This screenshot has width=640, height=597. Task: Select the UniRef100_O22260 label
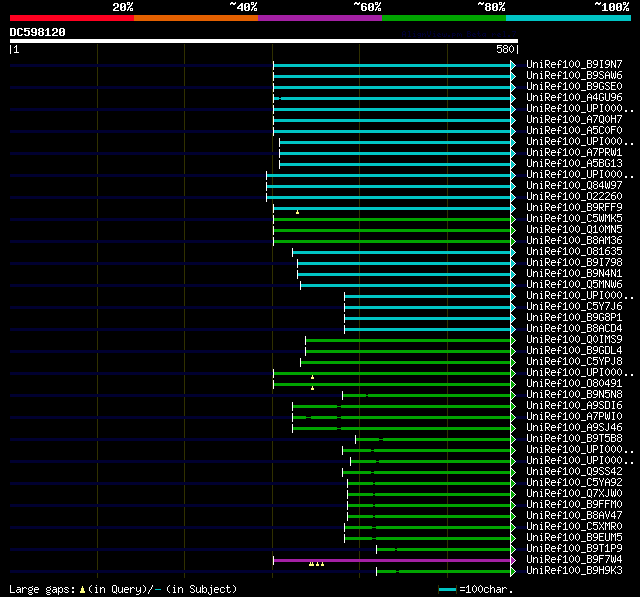[x=574, y=197]
